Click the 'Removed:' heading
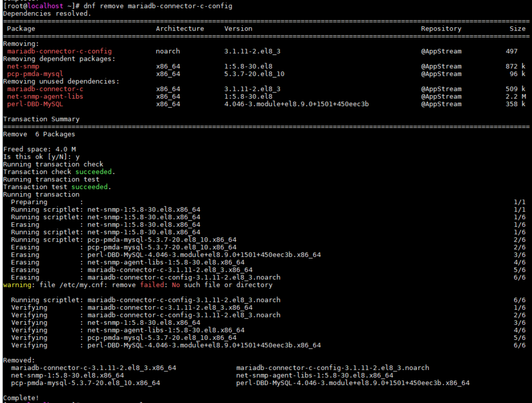 click(x=19, y=360)
